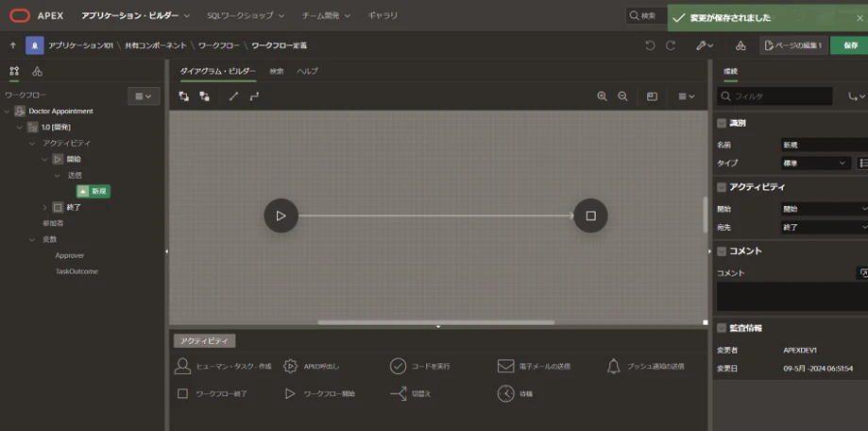Collapse the アクティビティ tree node
Viewport: 868px width, 431px height.
point(32,144)
